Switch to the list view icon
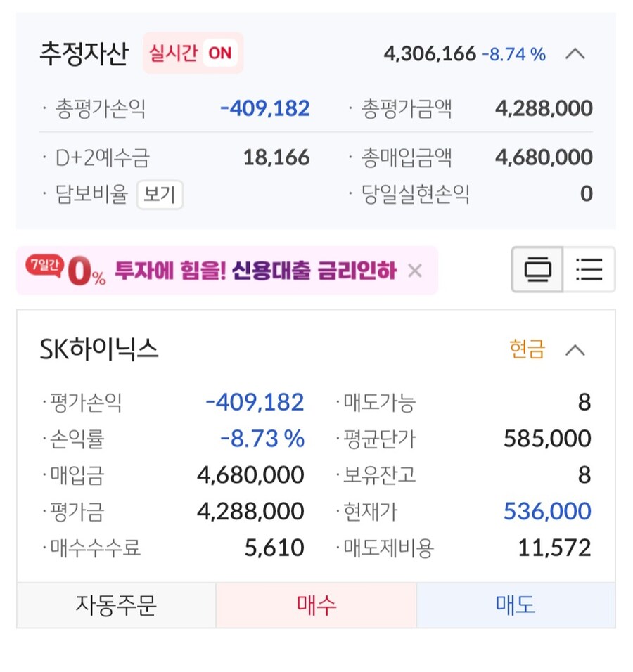The width and height of the screenshot is (633, 672). 589,269
